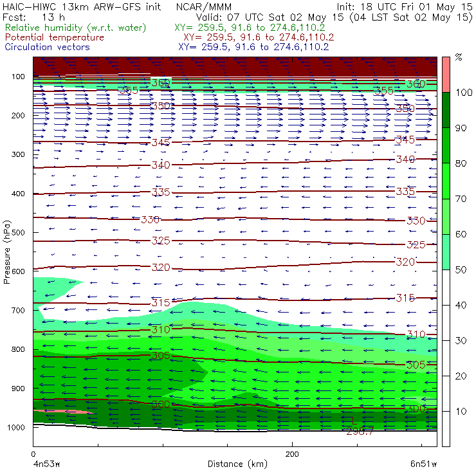
Task: Click the '1000' pressure axis label
Action: 16,427
